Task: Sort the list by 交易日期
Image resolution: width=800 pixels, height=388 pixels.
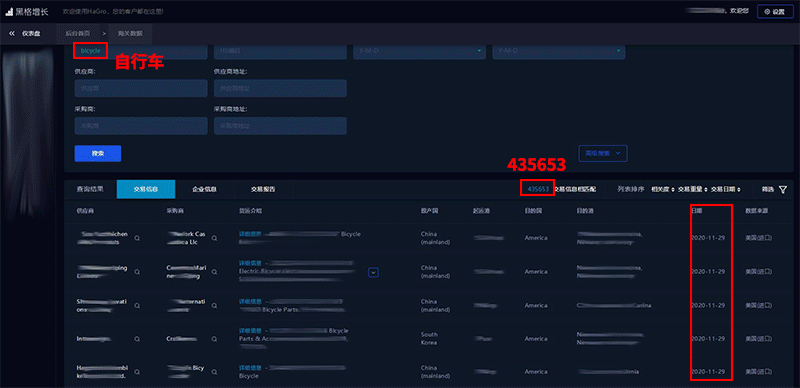Action: tap(726, 189)
